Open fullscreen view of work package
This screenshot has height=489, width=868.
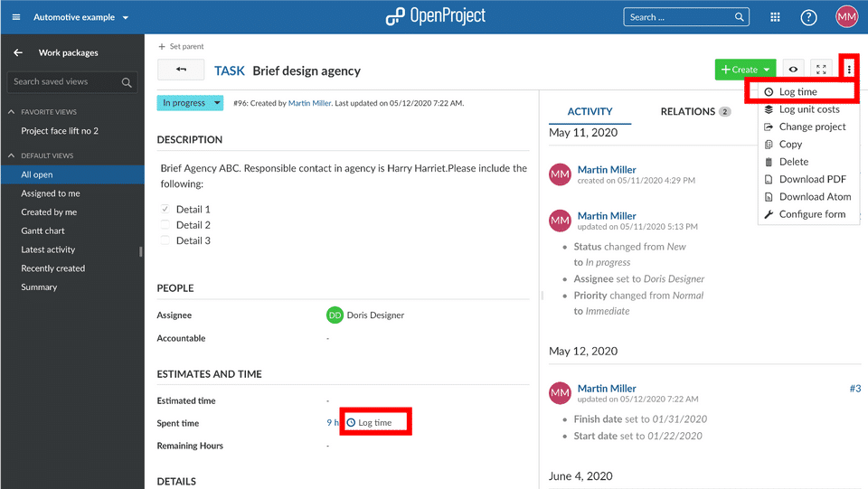pos(821,69)
